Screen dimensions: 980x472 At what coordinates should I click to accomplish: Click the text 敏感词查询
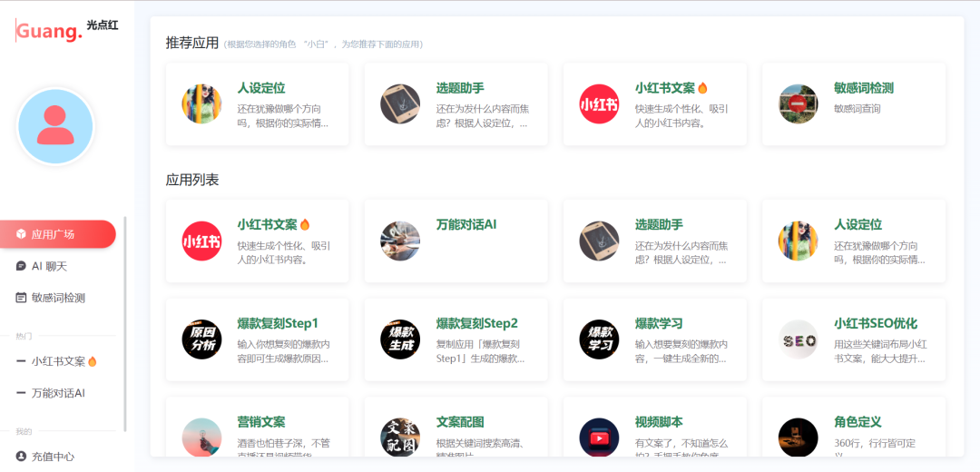[x=857, y=109]
